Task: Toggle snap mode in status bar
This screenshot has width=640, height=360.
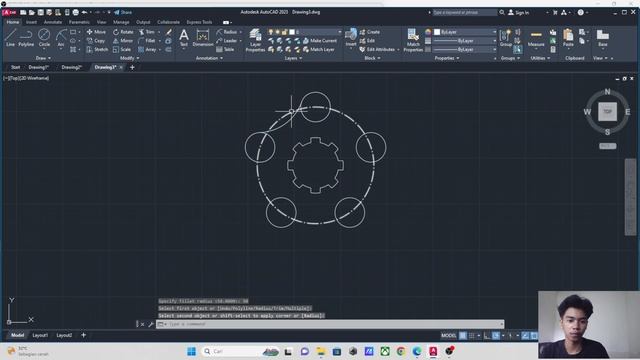Action: tap(472, 336)
